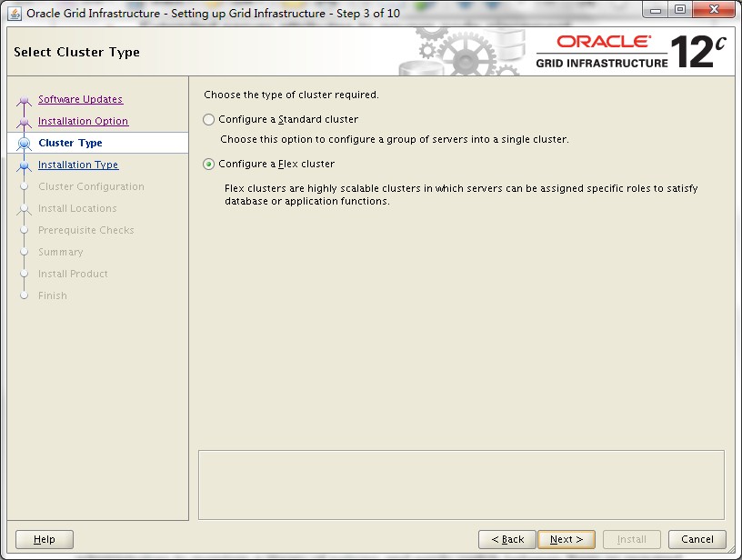Image resolution: width=742 pixels, height=560 pixels.
Task: Click the Select Cluster Type heading
Action: 76,52
